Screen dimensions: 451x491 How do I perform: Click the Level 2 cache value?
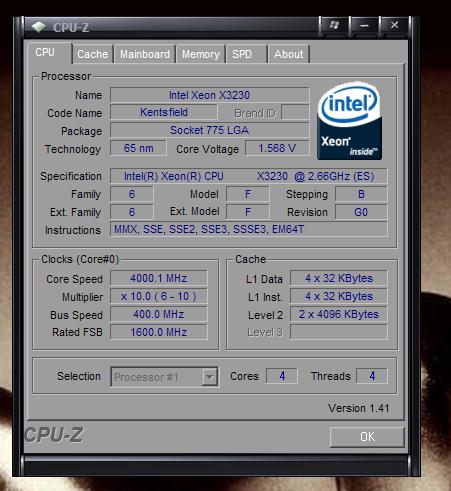(339, 314)
